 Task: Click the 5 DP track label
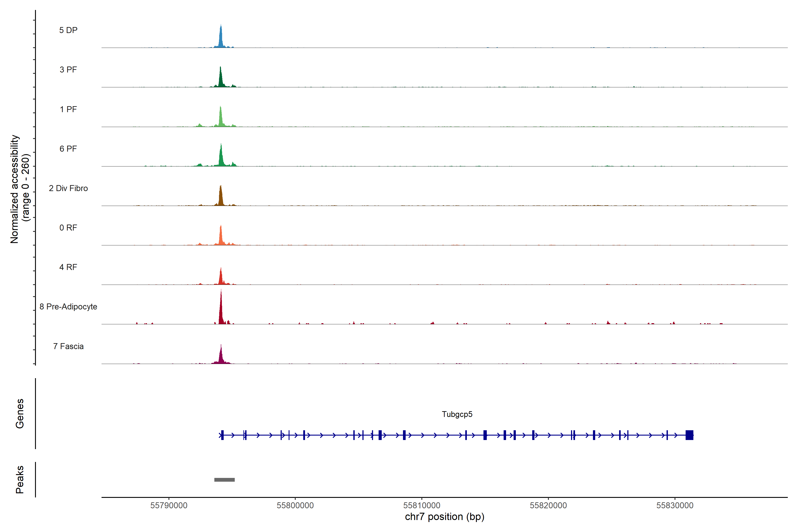click(x=68, y=30)
